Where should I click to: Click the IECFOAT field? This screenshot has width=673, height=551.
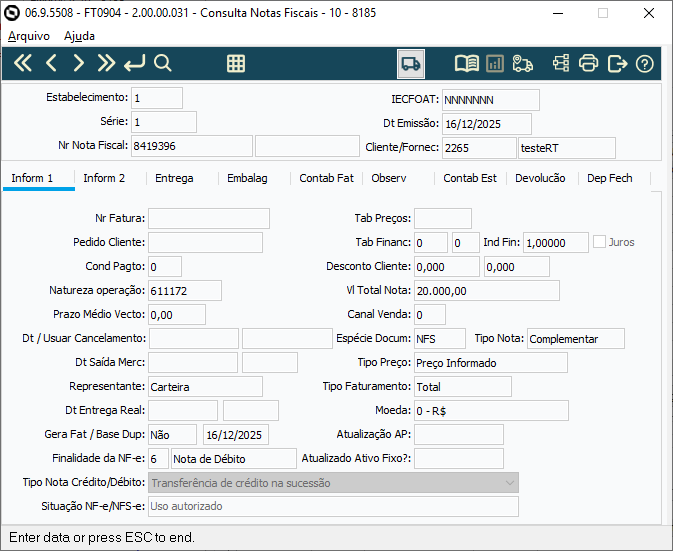(x=491, y=100)
